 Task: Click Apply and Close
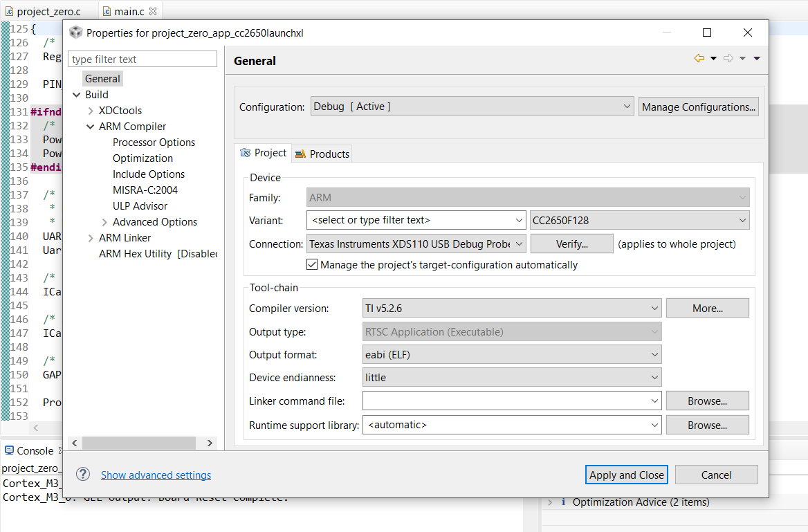pos(626,475)
